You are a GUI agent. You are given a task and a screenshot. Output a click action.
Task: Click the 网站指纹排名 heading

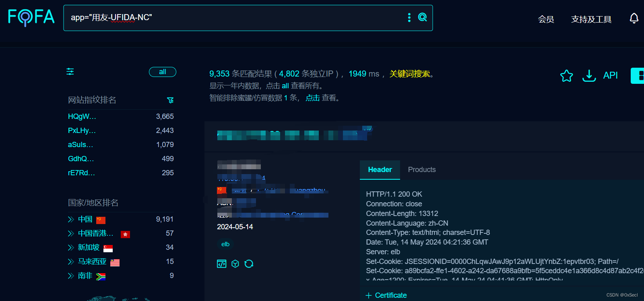(92, 100)
